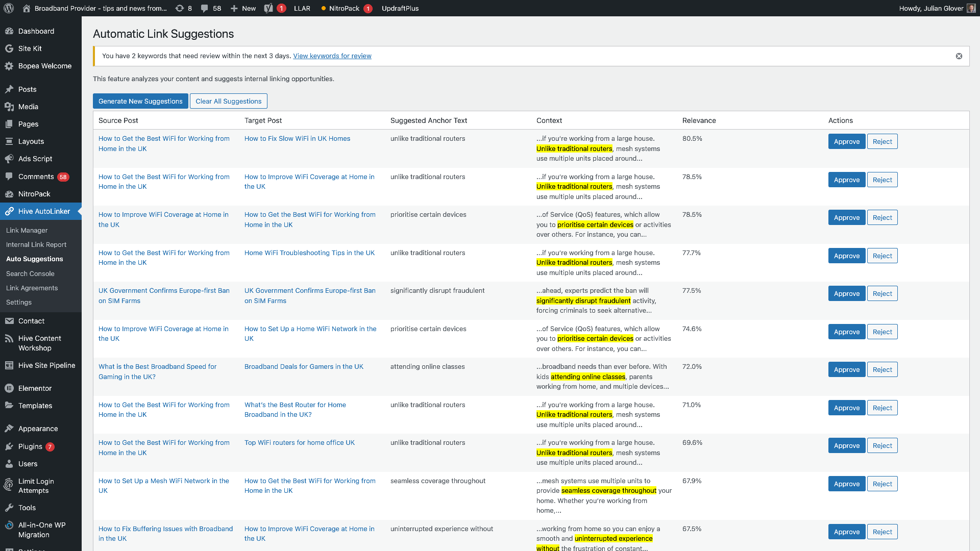This screenshot has width=980, height=551.
Task: Select the Appearance paintbrush icon
Action: [x=9, y=429]
